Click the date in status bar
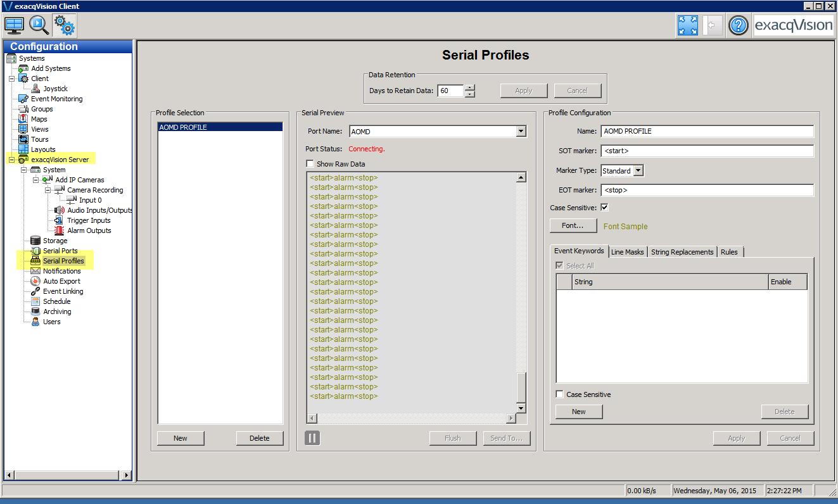This screenshot has height=504, width=838. tap(716, 491)
